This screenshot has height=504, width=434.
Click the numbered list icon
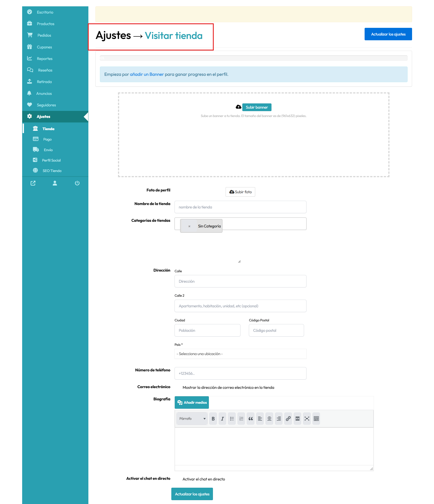241,419
